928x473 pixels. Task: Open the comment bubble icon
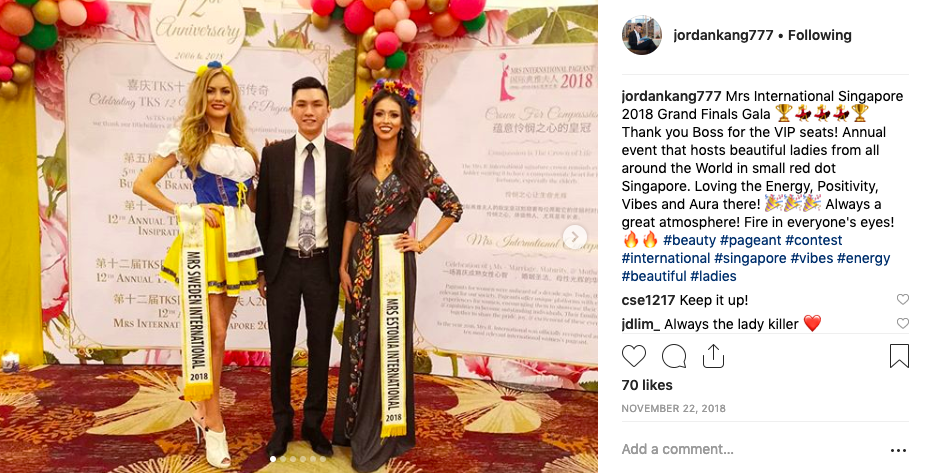(674, 356)
